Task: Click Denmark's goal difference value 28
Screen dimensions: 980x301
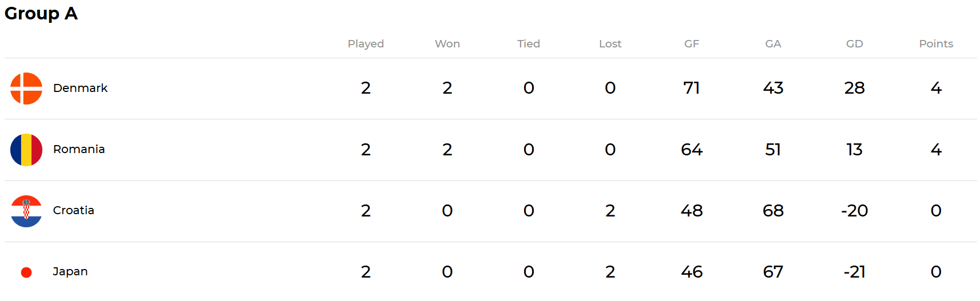Action: click(x=855, y=88)
